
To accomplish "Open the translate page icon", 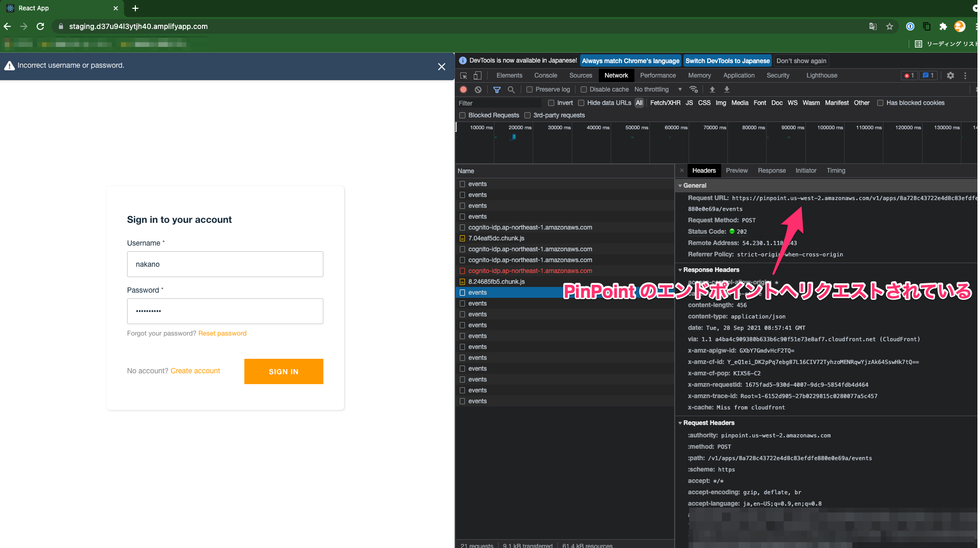I will point(873,26).
